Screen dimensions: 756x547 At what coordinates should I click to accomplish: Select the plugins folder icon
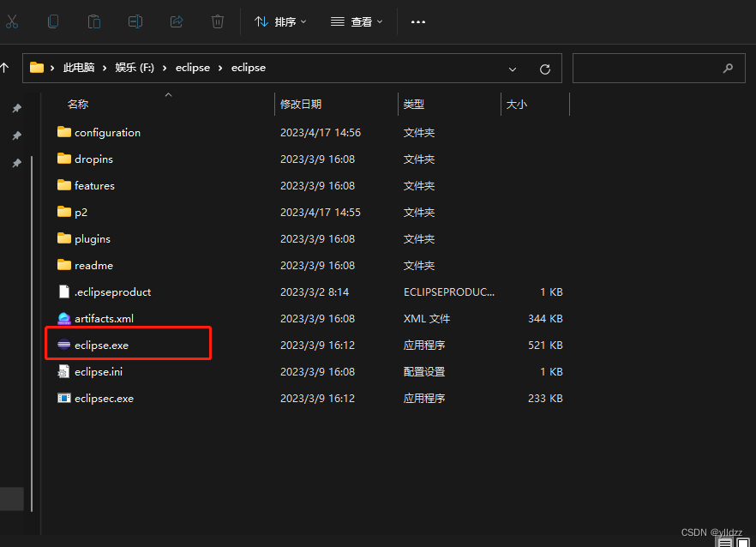(64, 237)
